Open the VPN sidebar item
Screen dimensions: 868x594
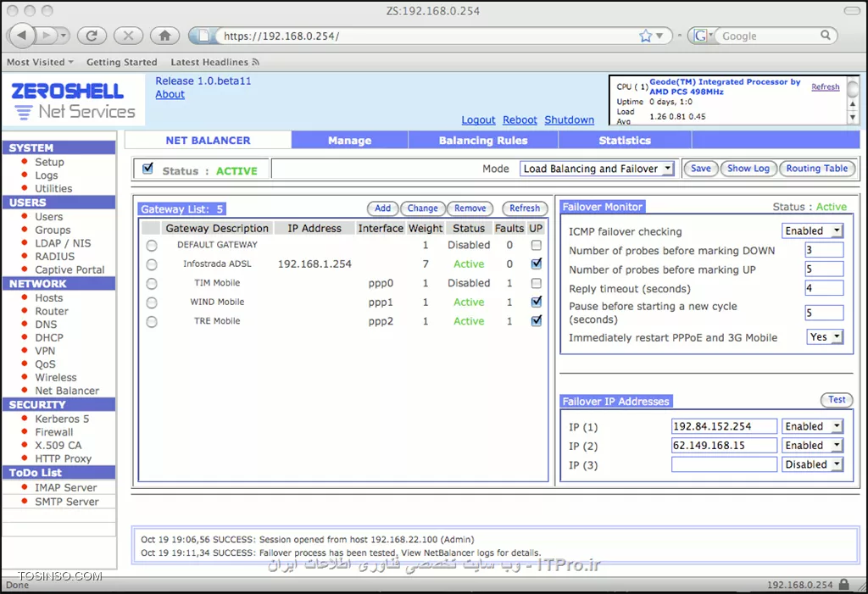pyautogui.click(x=45, y=351)
